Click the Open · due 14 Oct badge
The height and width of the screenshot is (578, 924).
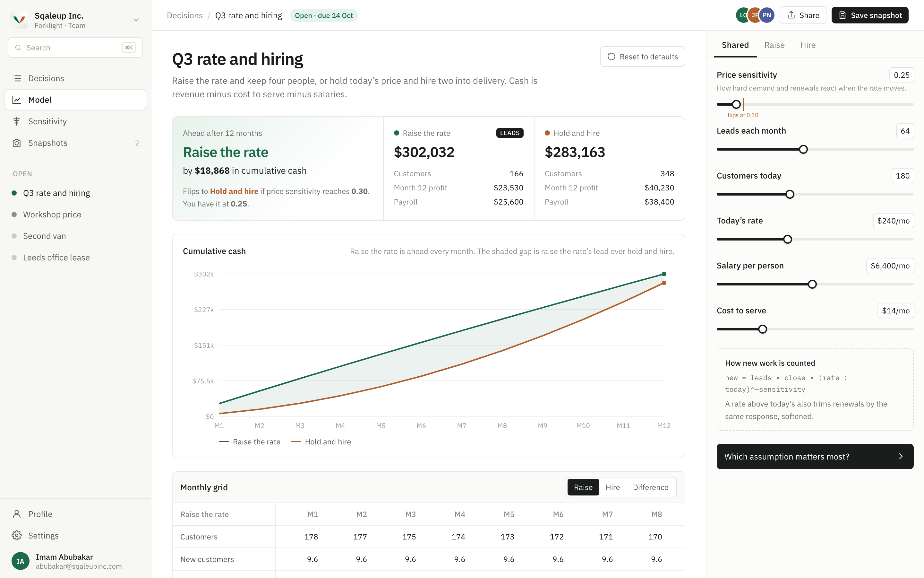pyautogui.click(x=324, y=15)
